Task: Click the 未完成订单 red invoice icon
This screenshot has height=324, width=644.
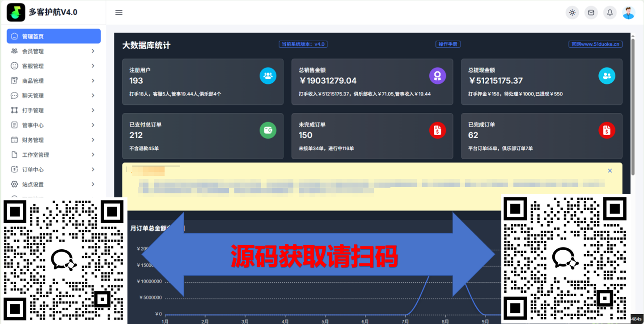Action: coord(437,130)
